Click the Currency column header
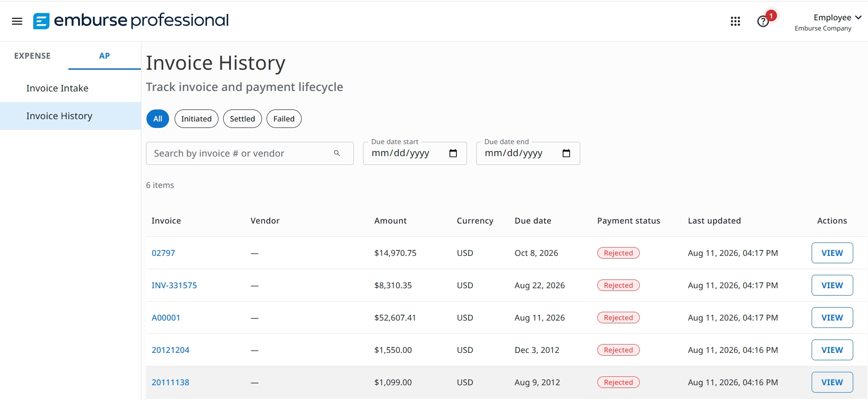Viewport: 868px width, 400px height. [x=475, y=221]
